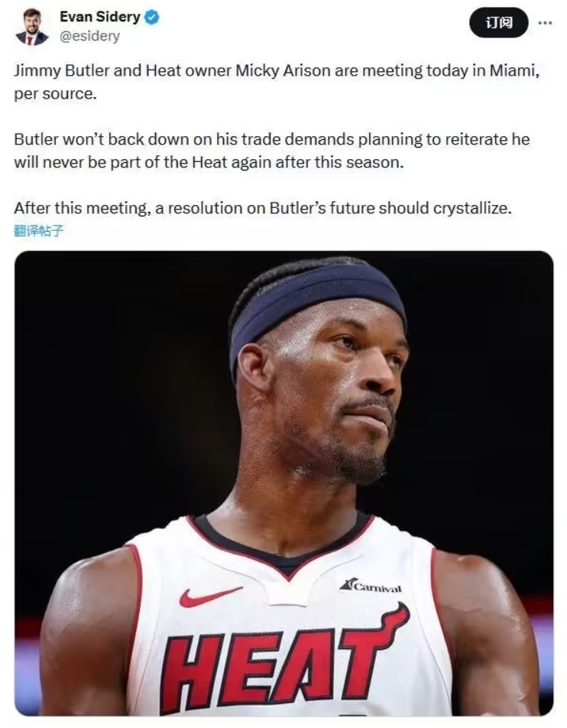Click the 翻译帖子 translate post link
The image size is (567, 728).
coord(38,230)
